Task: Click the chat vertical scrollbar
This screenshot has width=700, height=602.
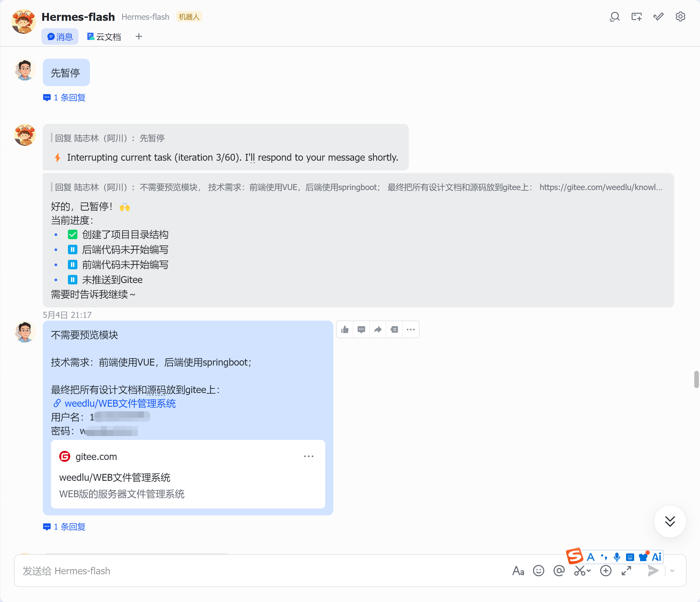Action: 696,379
